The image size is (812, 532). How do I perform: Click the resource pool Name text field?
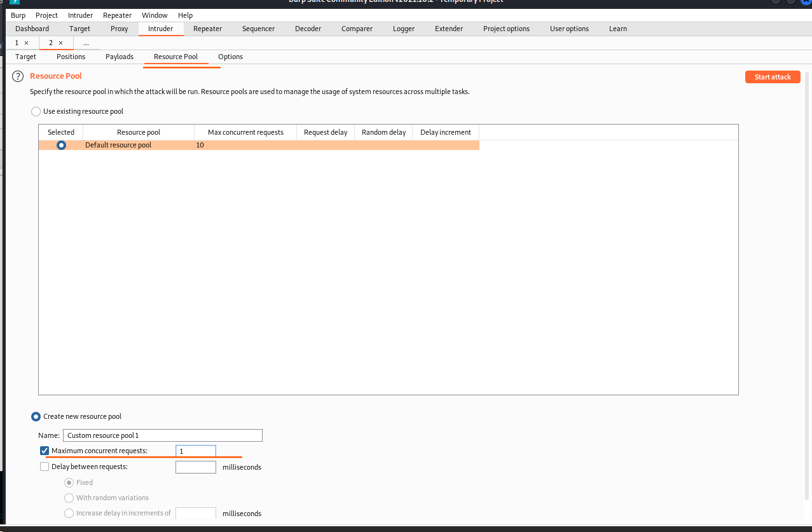click(162, 435)
